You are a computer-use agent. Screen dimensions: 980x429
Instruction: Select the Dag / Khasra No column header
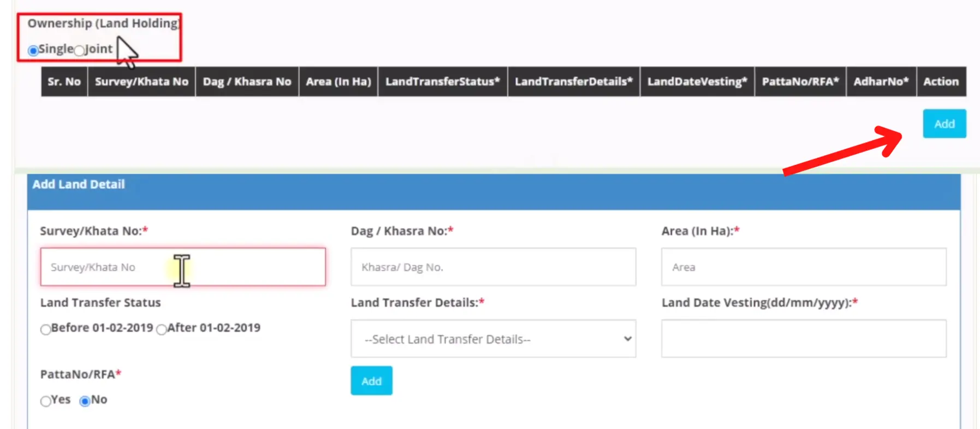247,82
